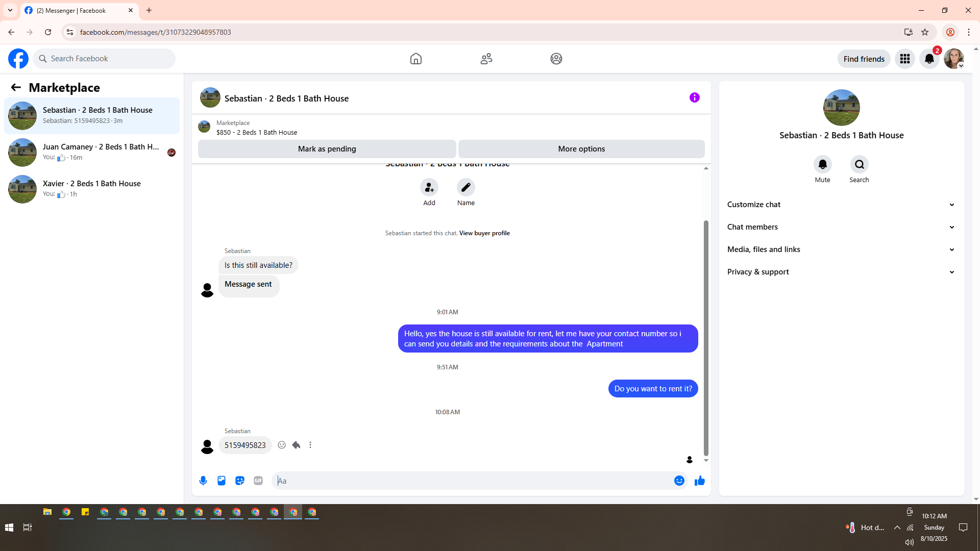Go to the Facebook Home tab
The height and width of the screenshot is (551, 980).
coord(416,59)
